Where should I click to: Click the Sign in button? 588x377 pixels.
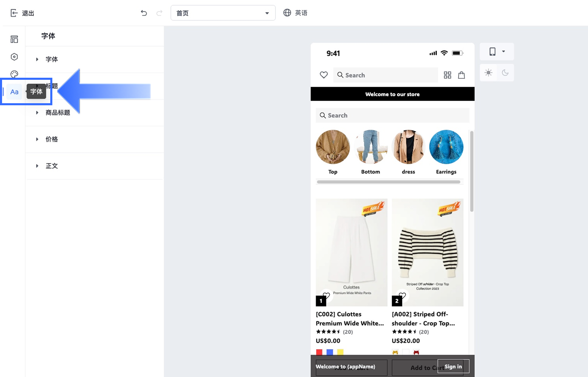click(x=453, y=366)
